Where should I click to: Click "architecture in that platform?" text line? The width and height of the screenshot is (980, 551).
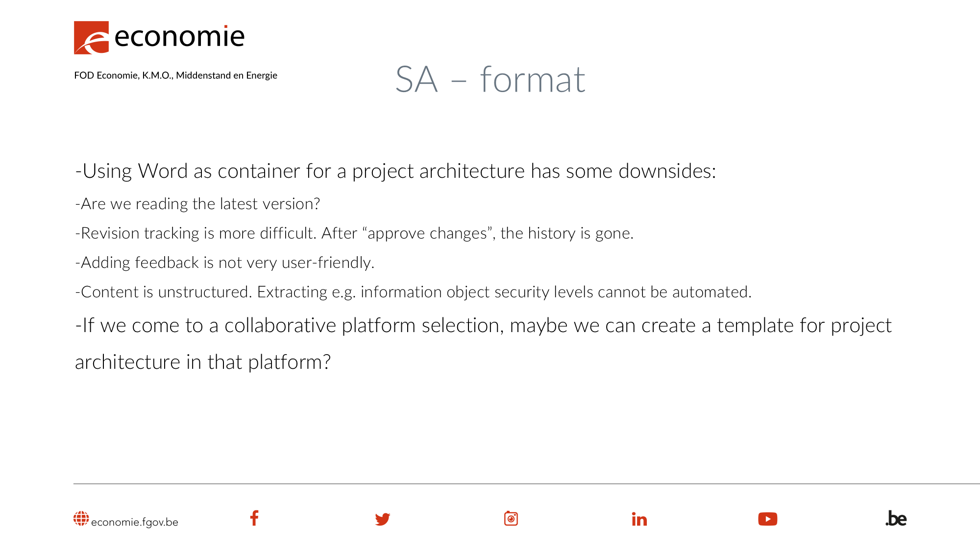203,362
